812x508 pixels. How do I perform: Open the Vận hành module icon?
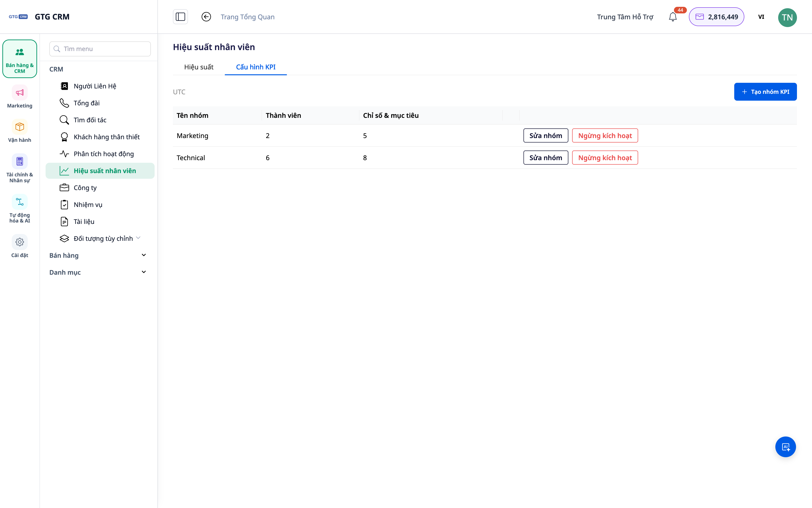pyautogui.click(x=20, y=127)
